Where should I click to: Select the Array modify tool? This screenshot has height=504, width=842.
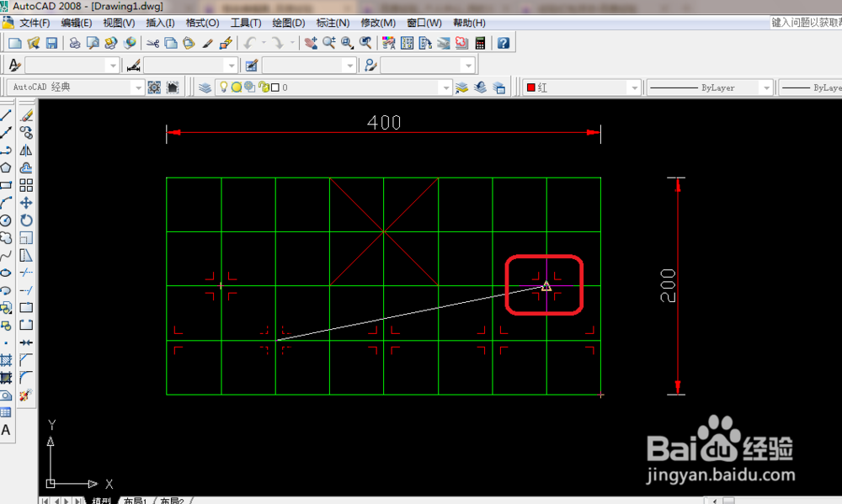click(x=26, y=185)
